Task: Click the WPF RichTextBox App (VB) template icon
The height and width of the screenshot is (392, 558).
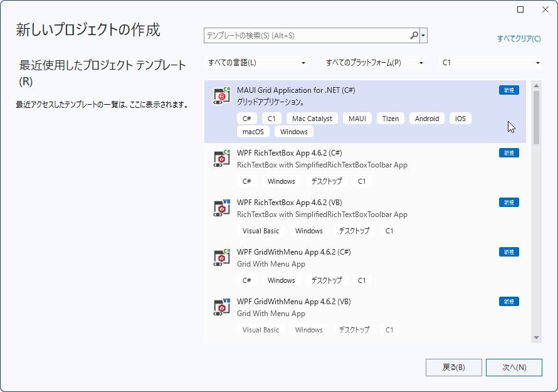Action: pyautogui.click(x=222, y=208)
